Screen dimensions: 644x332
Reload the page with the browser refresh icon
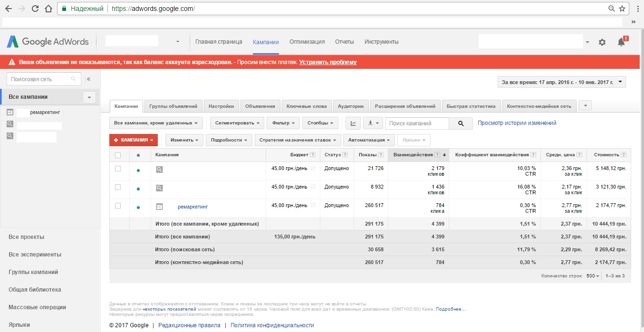pyautogui.click(x=35, y=9)
